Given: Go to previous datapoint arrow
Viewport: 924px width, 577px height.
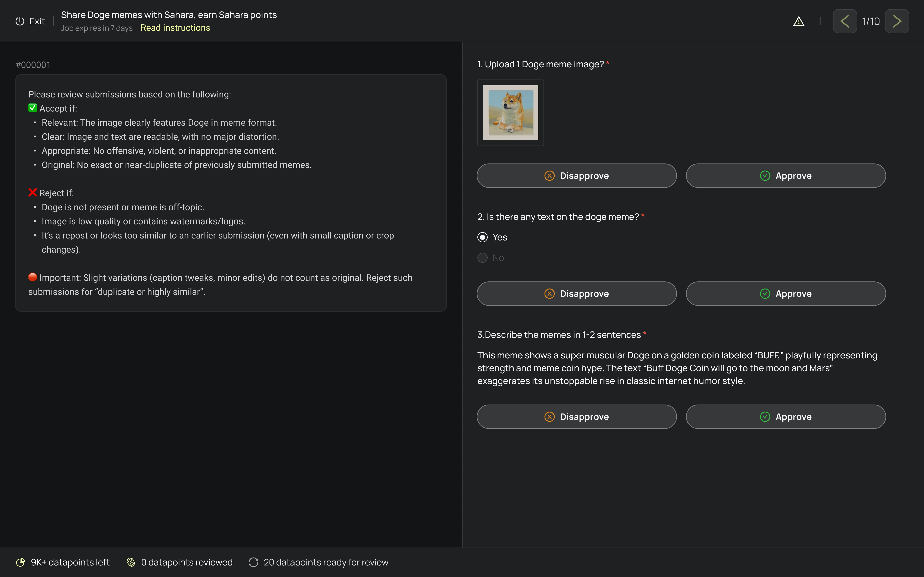Looking at the screenshot, I should [x=845, y=21].
